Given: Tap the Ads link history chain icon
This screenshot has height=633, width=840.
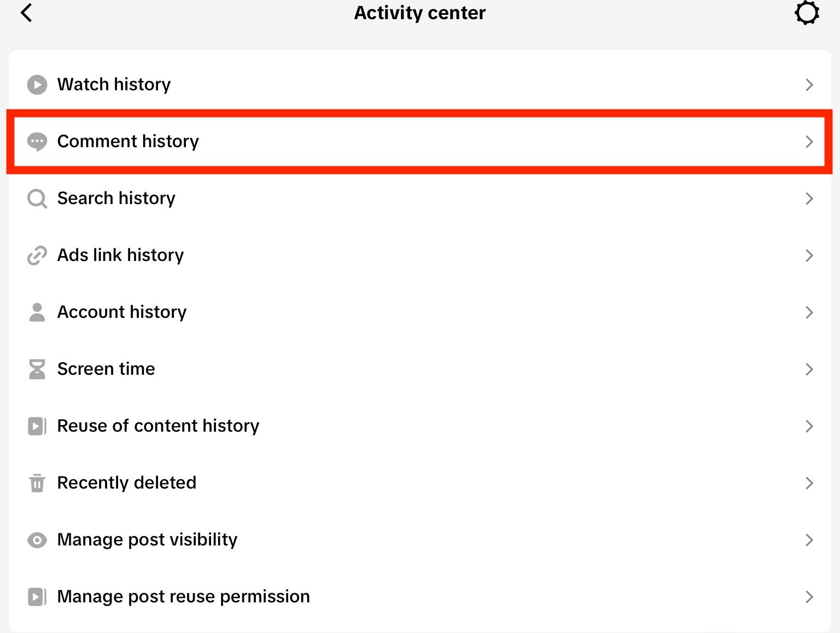Looking at the screenshot, I should pyautogui.click(x=37, y=255).
